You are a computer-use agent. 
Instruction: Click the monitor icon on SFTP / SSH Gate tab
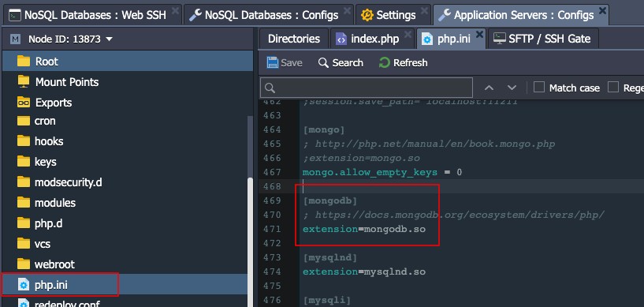point(500,39)
